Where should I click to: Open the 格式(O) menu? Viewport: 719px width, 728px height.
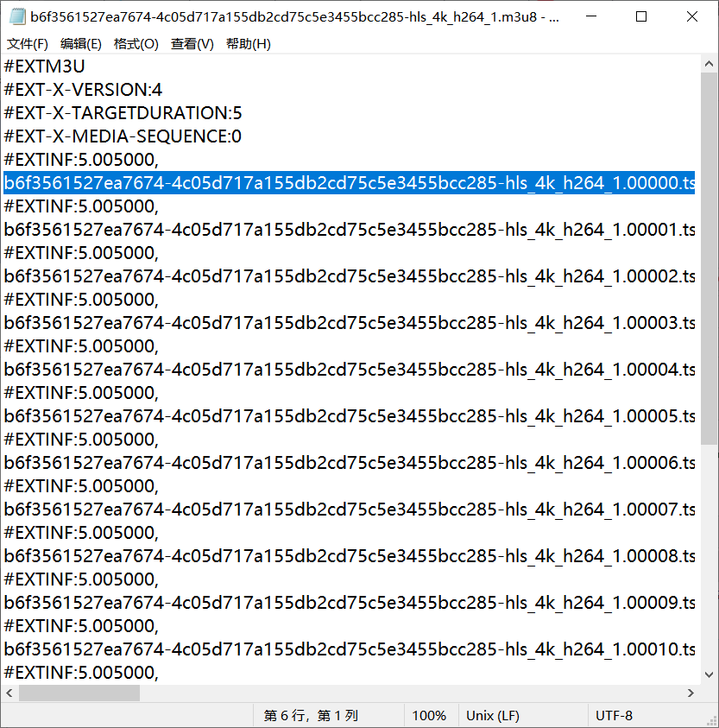point(136,44)
